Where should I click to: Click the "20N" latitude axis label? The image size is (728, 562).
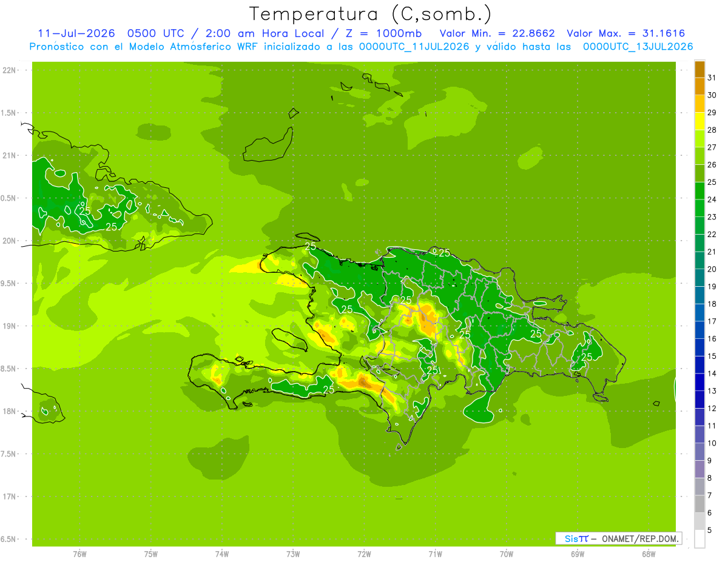pos(9,241)
